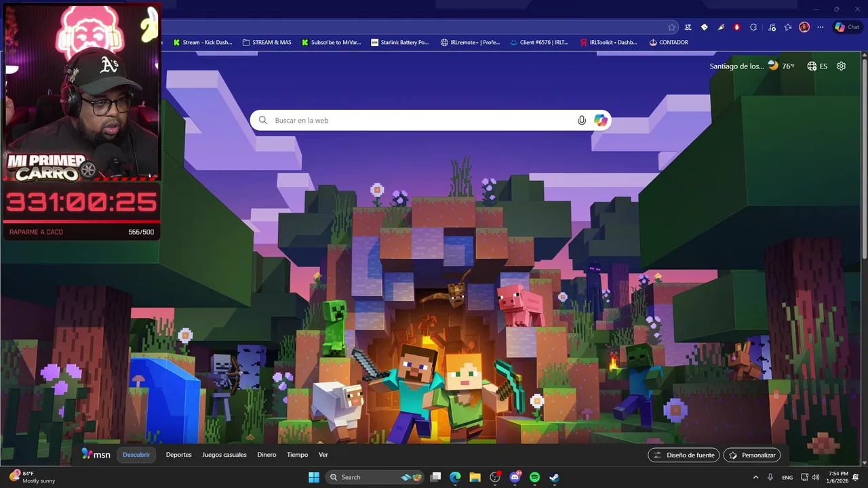Open the red hand blocker extension
Viewport: 868px width, 488px height.
pyautogui.click(x=736, y=27)
